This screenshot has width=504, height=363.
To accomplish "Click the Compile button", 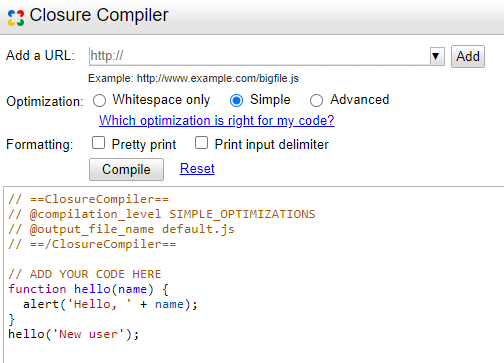I will [x=126, y=169].
